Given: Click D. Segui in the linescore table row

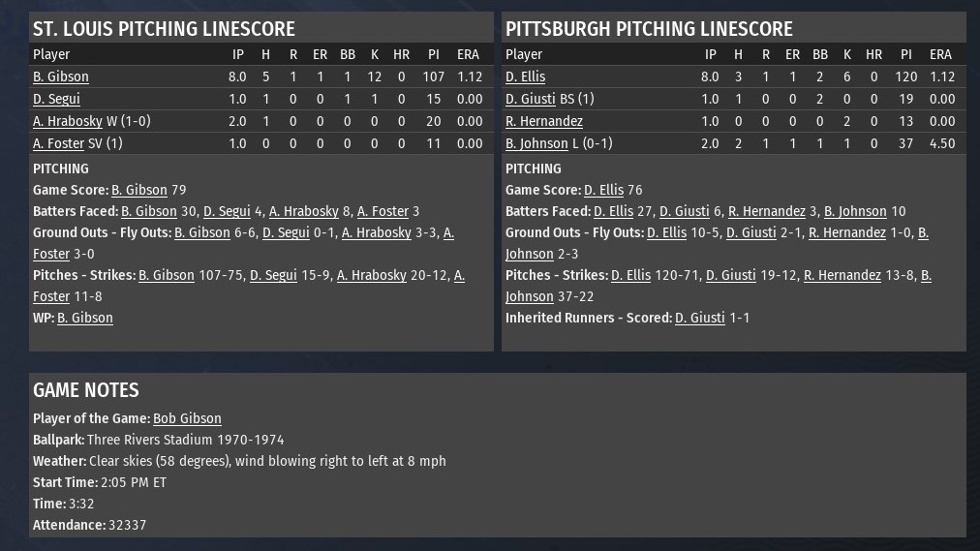Looking at the screenshot, I should pos(56,99).
